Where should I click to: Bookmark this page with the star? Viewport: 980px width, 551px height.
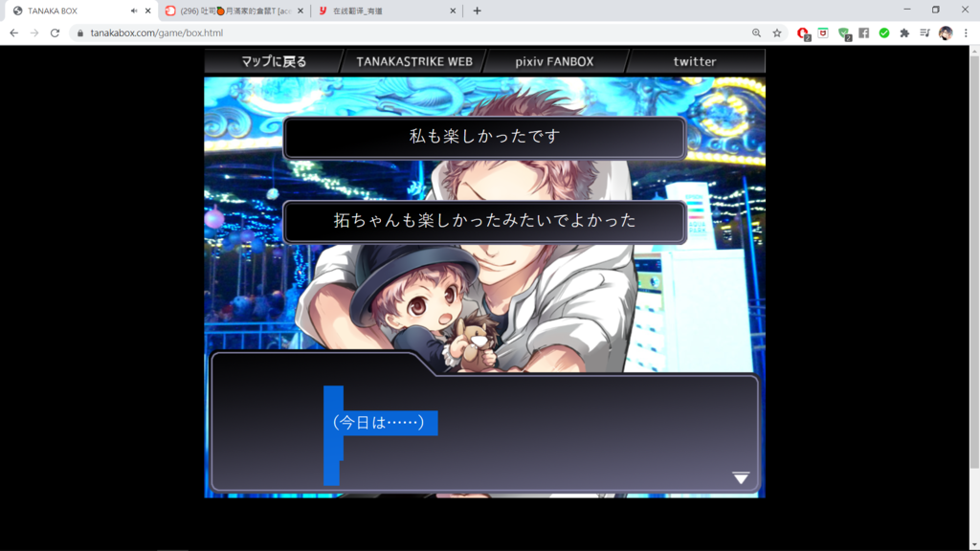777,33
